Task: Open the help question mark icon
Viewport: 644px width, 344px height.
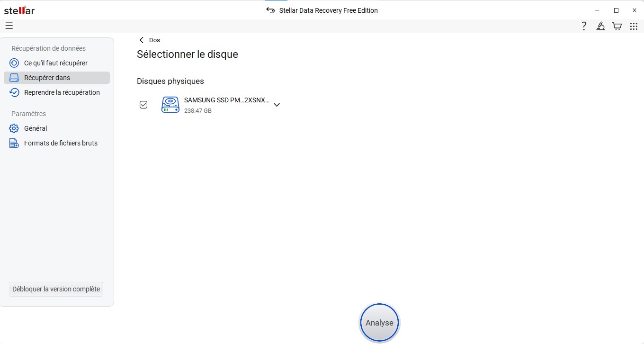Action: [x=584, y=26]
